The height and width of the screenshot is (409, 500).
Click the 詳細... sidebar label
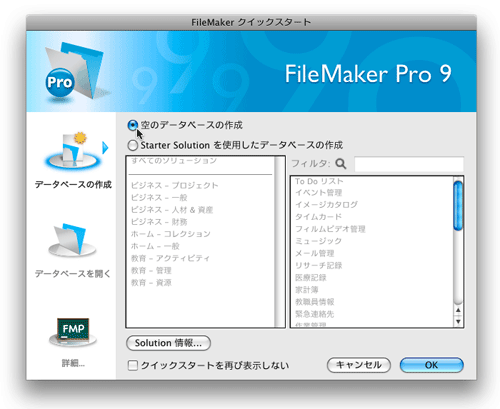point(73,363)
